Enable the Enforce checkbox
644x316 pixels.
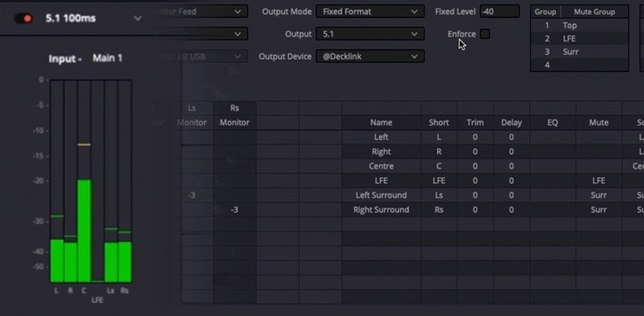click(x=485, y=34)
